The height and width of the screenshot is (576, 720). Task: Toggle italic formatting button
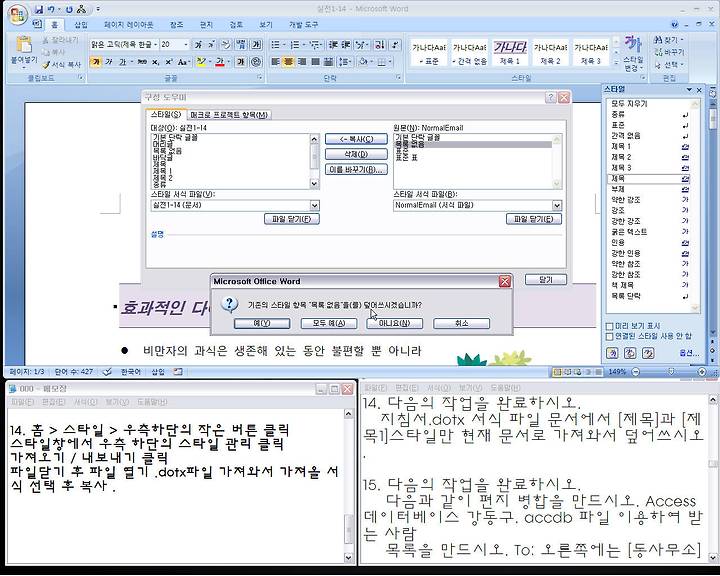[x=109, y=62]
